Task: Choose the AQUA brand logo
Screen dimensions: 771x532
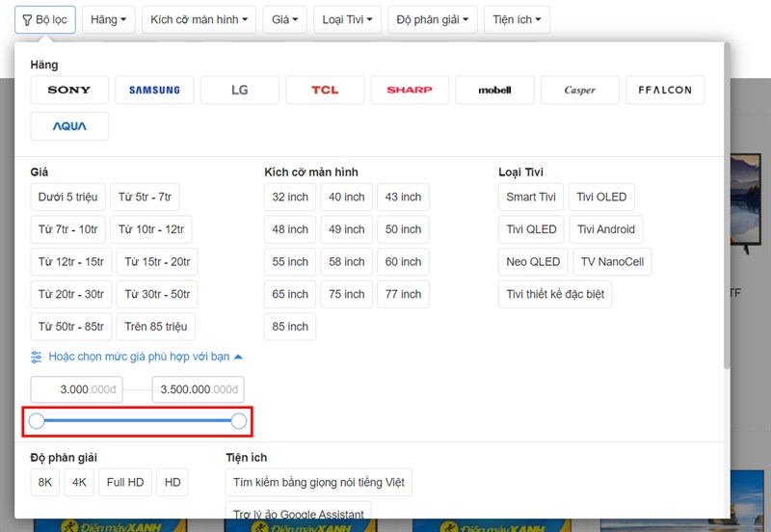Action: pos(69,126)
